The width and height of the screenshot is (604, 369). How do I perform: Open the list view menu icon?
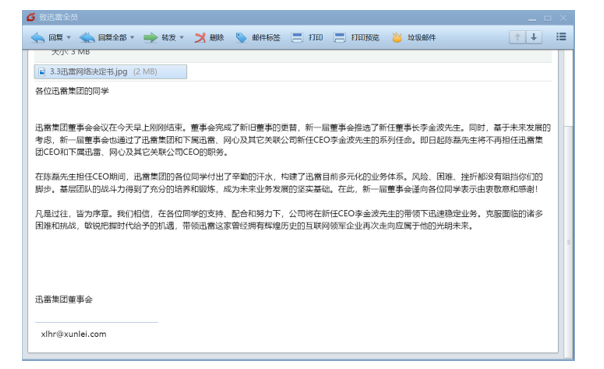(561, 37)
